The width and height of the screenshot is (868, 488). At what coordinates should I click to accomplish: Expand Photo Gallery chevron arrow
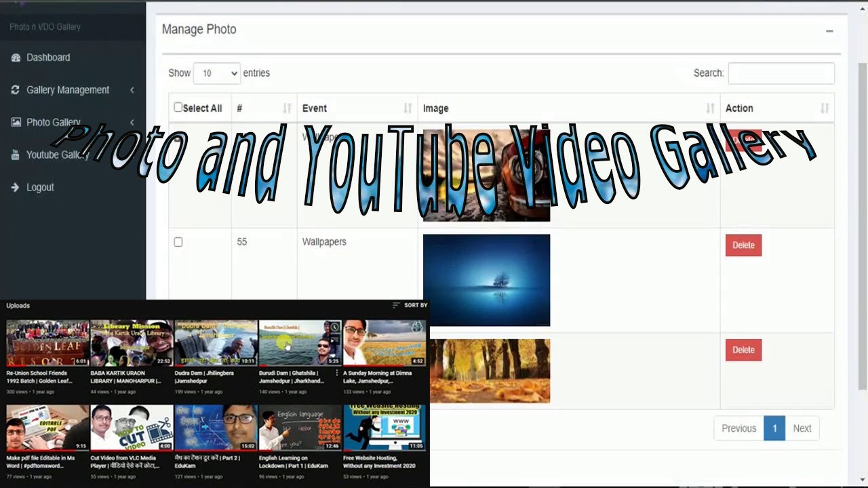click(x=132, y=123)
